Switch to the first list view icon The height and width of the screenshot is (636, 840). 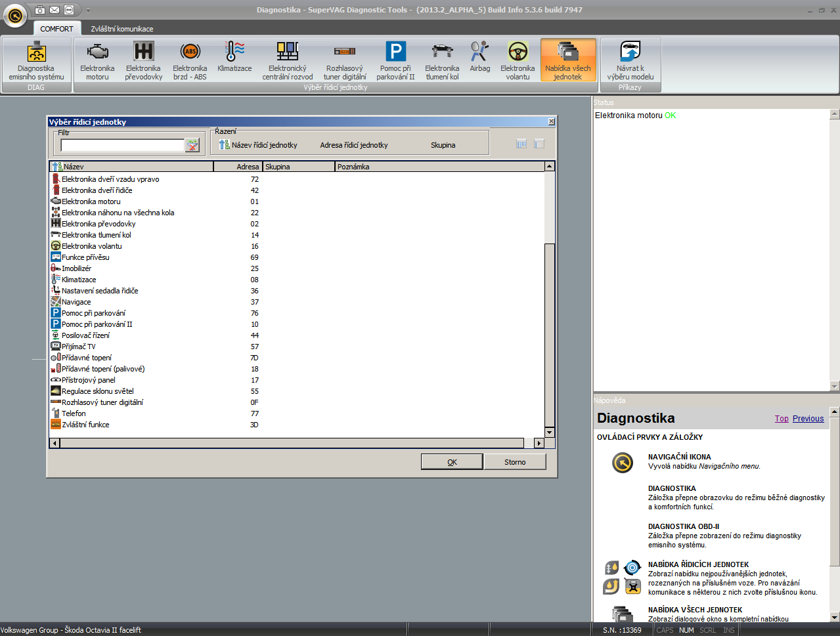click(x=521, y=144)
